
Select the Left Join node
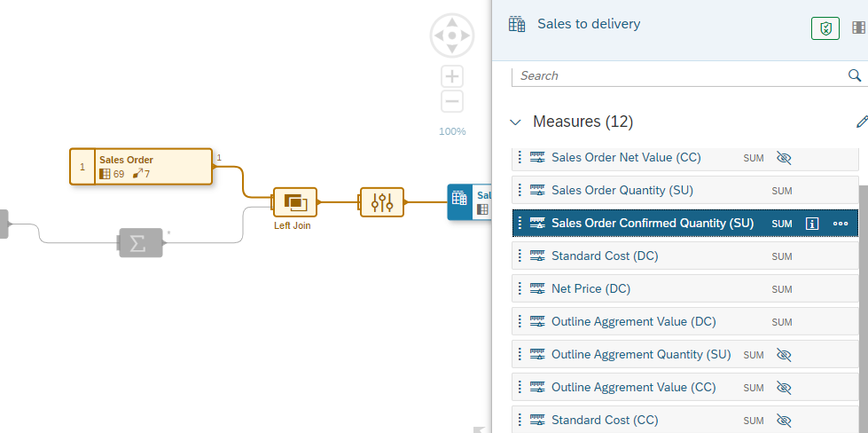pos(294,202)
